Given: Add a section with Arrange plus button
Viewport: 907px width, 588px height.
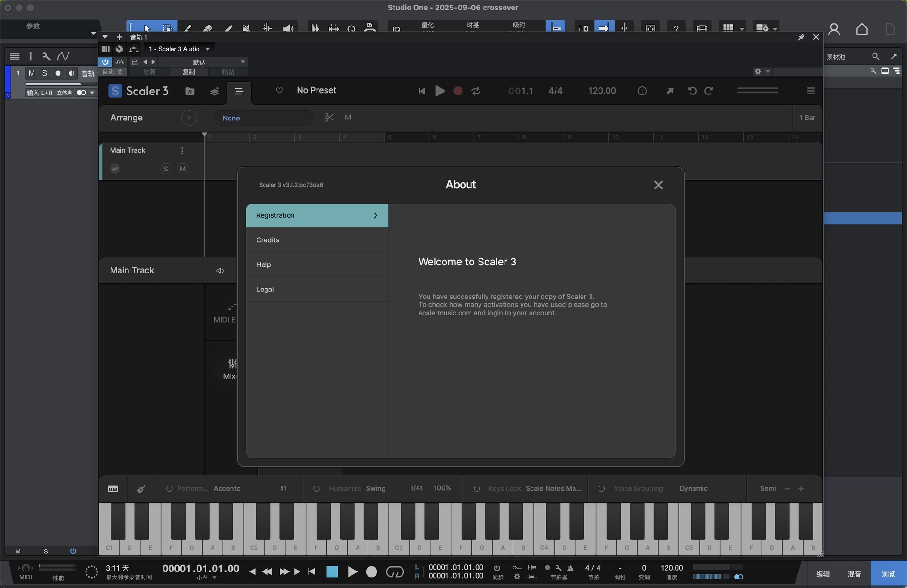Looking at the screenshot, I should (189, 118).
